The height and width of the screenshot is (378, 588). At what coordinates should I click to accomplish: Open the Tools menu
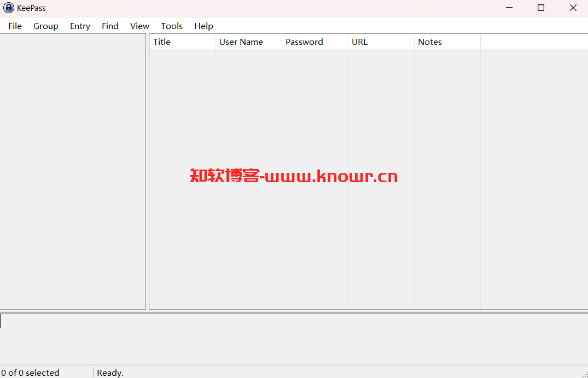tap(172, 26)
